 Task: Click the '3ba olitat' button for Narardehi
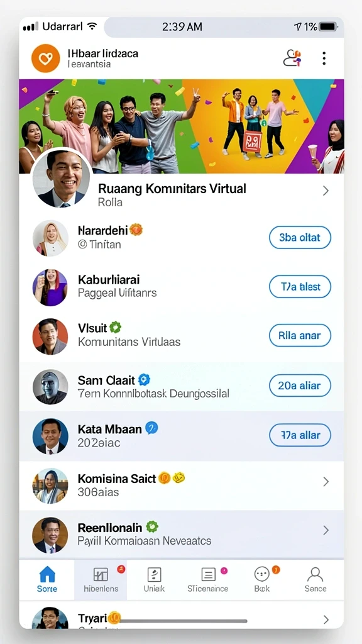coord(300,237)
